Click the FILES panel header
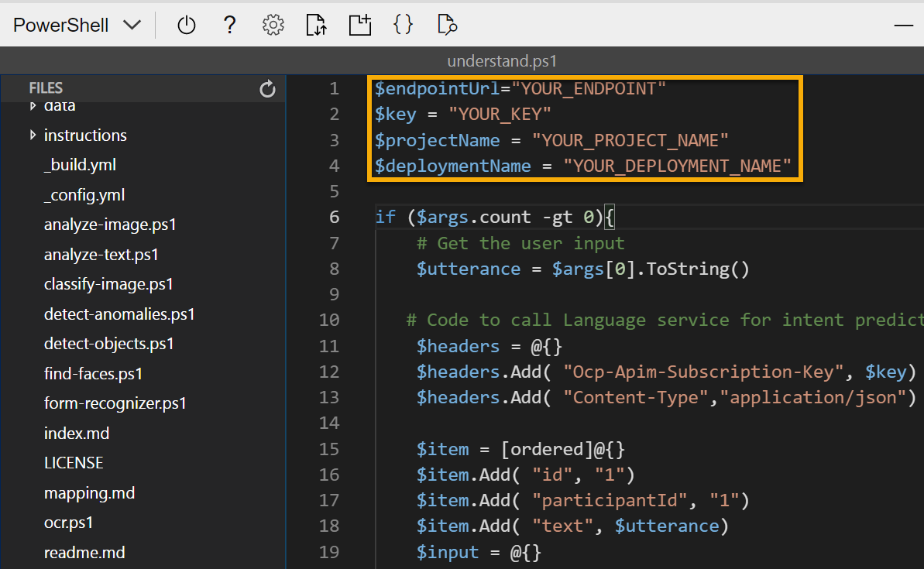924x569 pixels. pyautogui.click(x=45, y=87)
